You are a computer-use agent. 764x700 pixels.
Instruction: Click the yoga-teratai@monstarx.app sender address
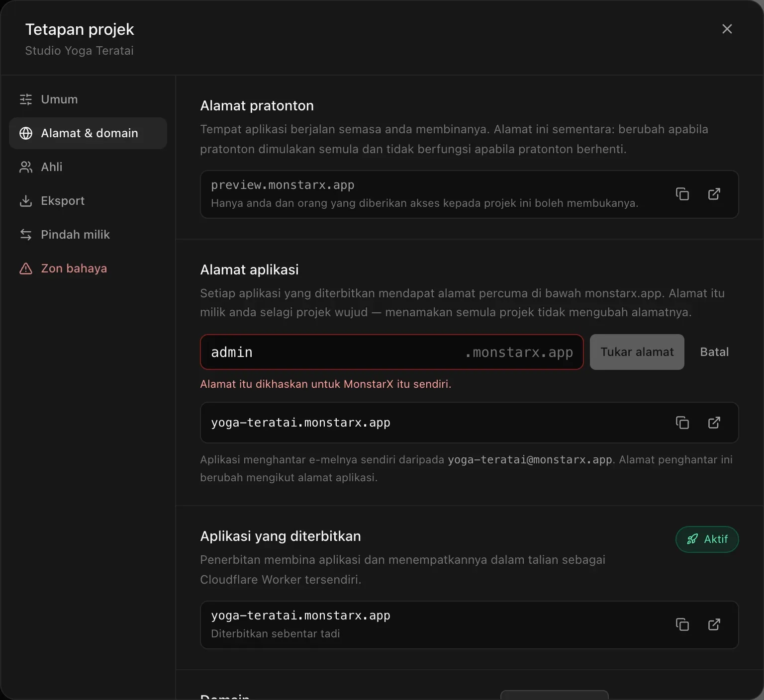tap(530, 460)
